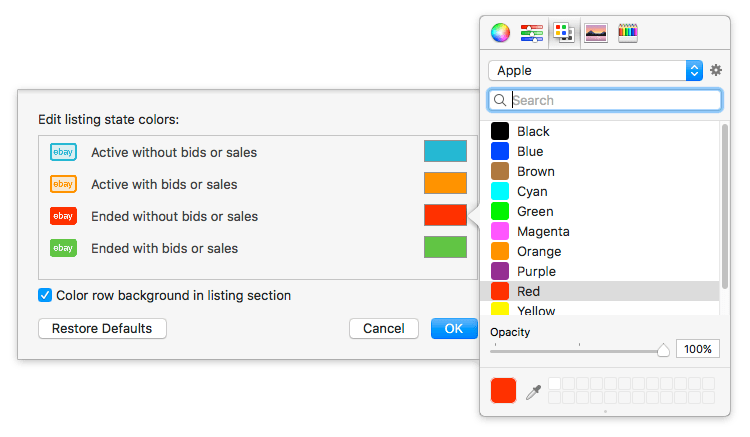Viewport: 750px width, 437px height.
Task: Click the blue ebay active listing icon
Action: [63, 152]
